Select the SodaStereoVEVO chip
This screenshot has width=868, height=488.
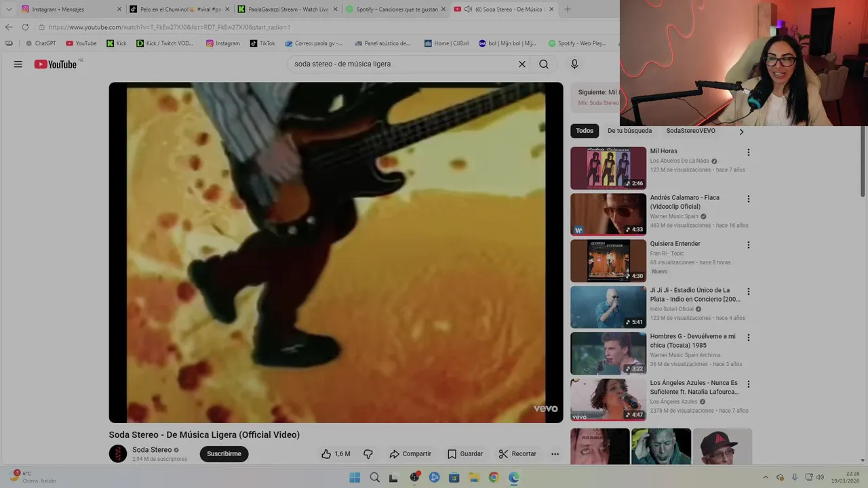pos(690,131)
